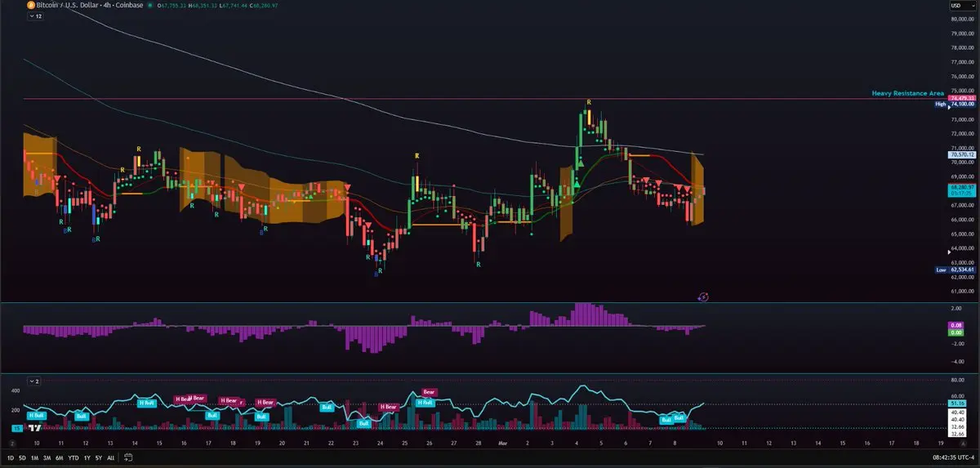Click date 25 on the time axis
Viewport: 980px width, 468px height.
(x=404, y=443)
